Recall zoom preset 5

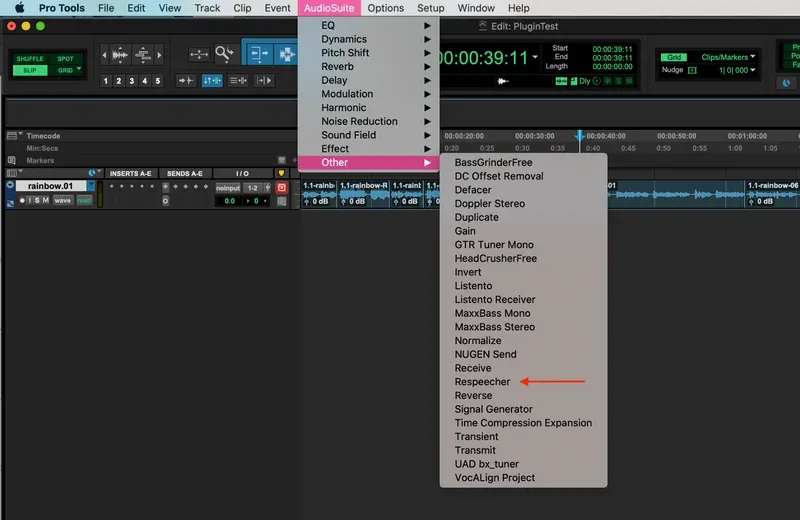(x=158, y=81)
